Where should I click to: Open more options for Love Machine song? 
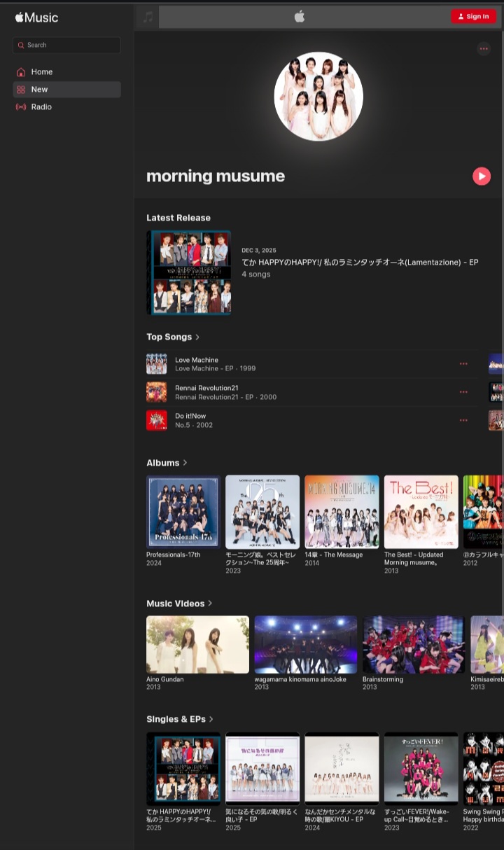click(463, 364)
